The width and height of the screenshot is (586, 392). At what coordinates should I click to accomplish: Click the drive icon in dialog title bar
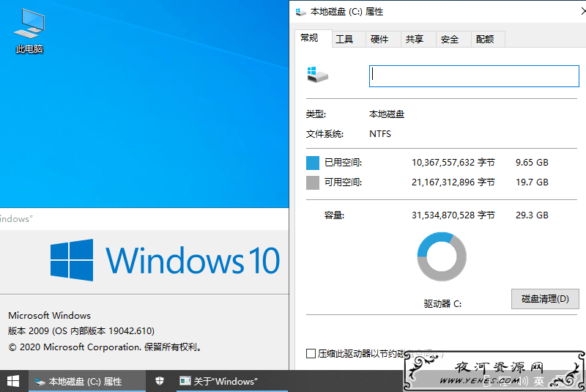(301, 12)
